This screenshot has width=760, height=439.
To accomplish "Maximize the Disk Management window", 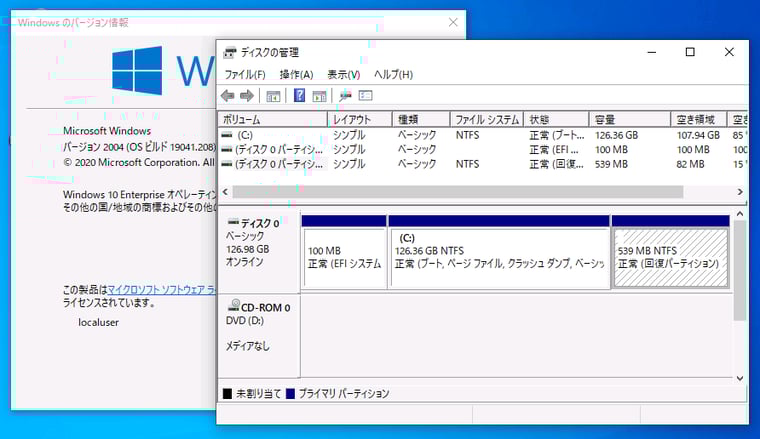I will [x=690, y=52].
